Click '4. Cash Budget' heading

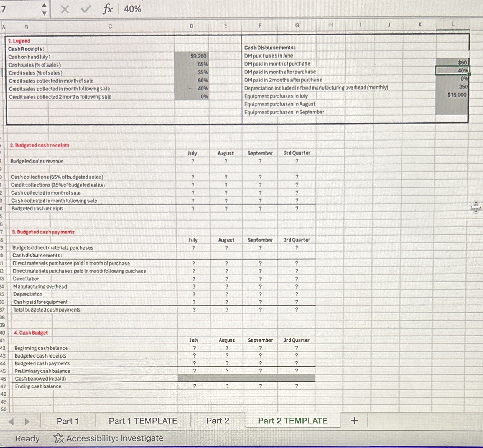[31, 333]
